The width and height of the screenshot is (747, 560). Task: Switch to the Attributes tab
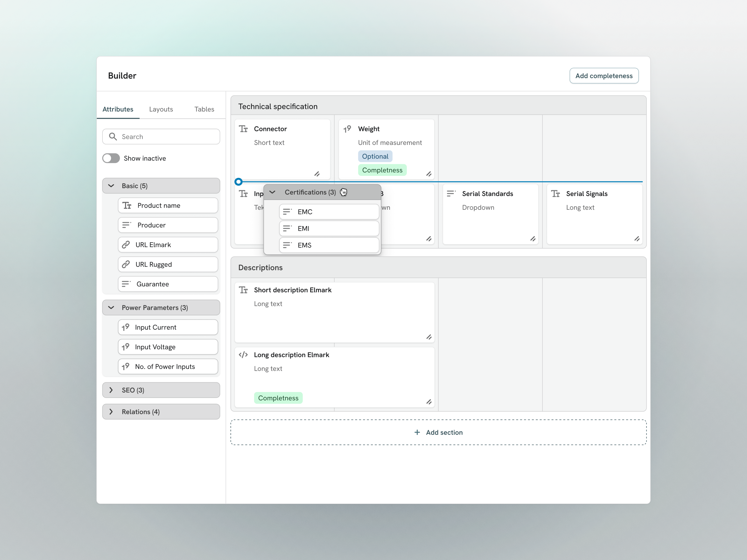click(x=118, y=109)
